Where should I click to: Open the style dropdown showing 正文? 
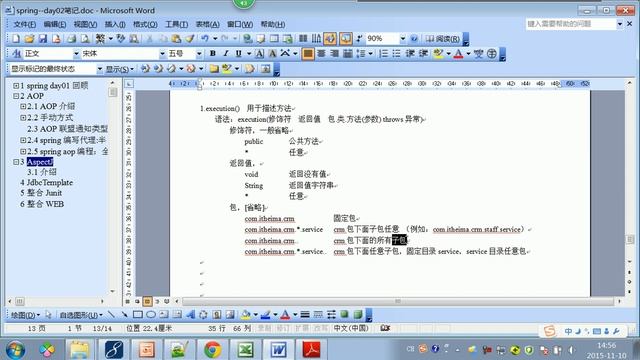76,53
